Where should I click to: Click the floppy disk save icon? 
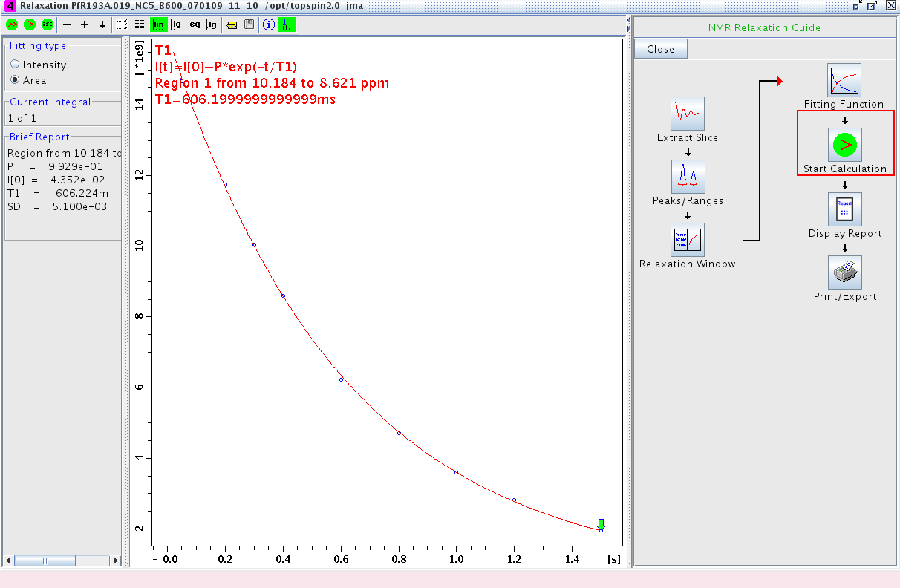249,24
